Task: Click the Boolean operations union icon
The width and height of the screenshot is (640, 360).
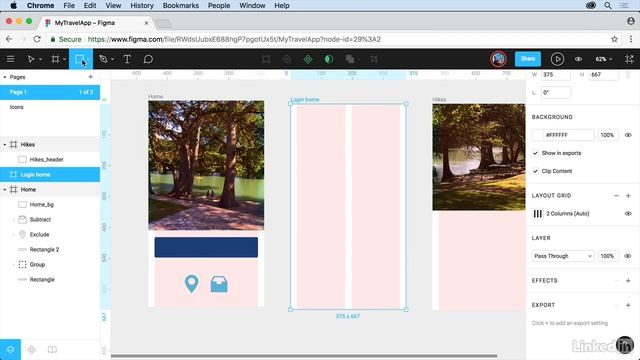Action: 349,59
